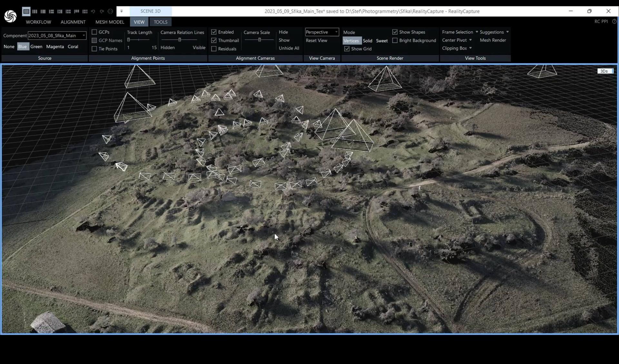Viewport: 619px width, 364px height.
Task: Click the Undo arrow icon
Action: (93, 11)
